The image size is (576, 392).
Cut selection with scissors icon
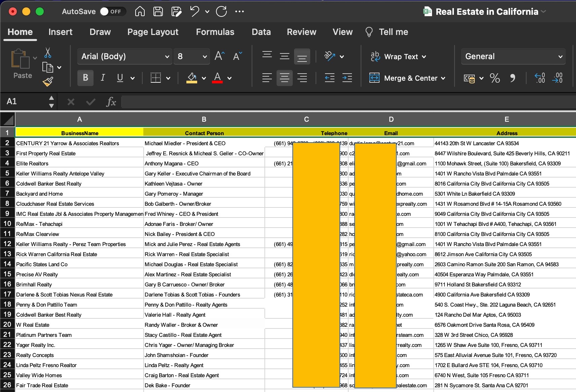[x=48, y=52]
